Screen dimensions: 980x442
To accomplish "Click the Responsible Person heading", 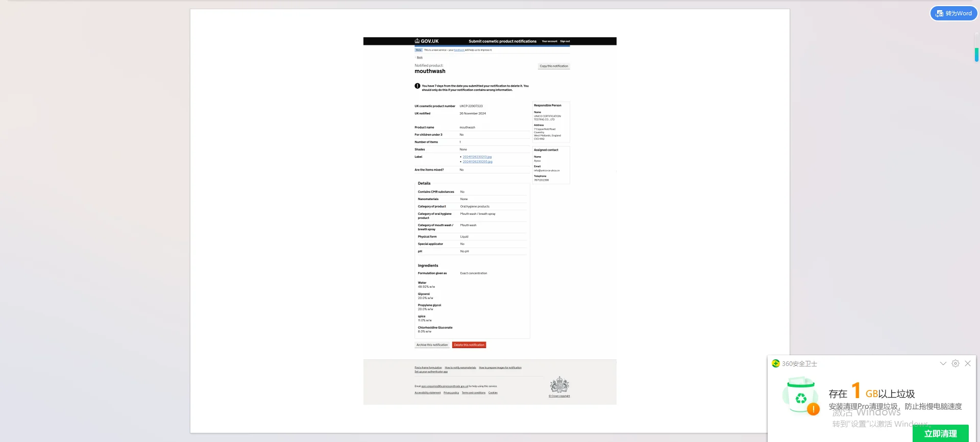I will [x=548, y=106].
